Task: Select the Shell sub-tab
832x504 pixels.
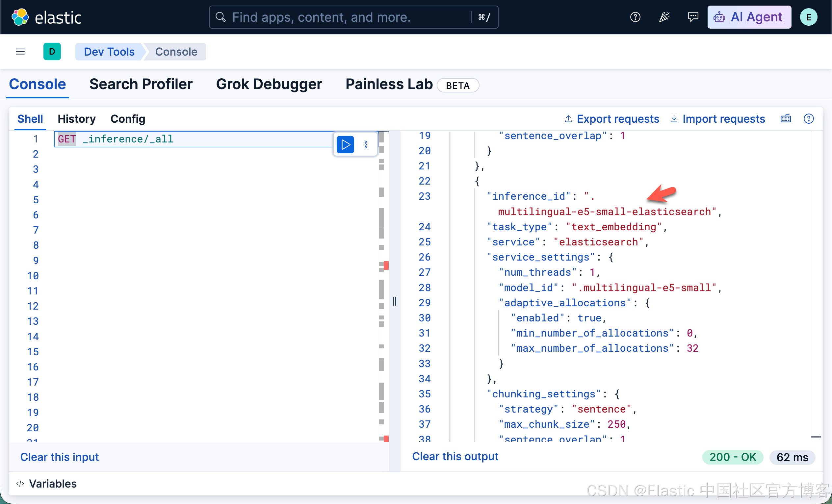Action: click(30, 119)
